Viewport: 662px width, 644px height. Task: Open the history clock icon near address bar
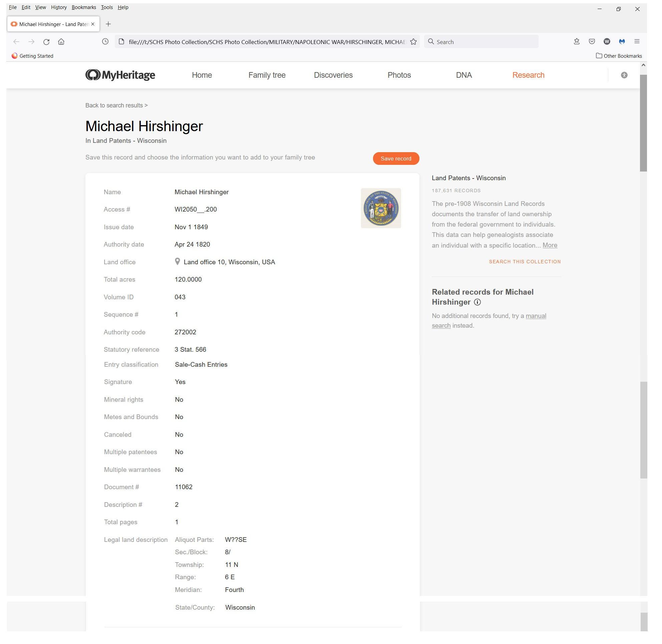tap(106, 42)
